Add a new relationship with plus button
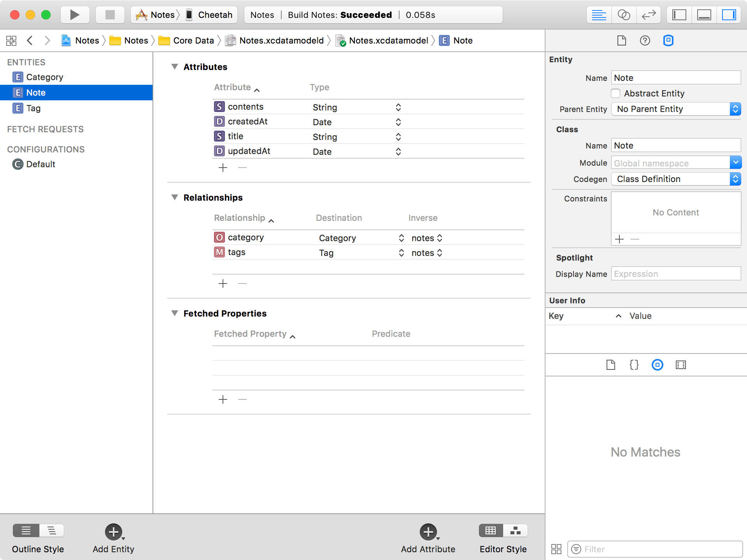This screenshot has height=560, width=747. point(223,283)
